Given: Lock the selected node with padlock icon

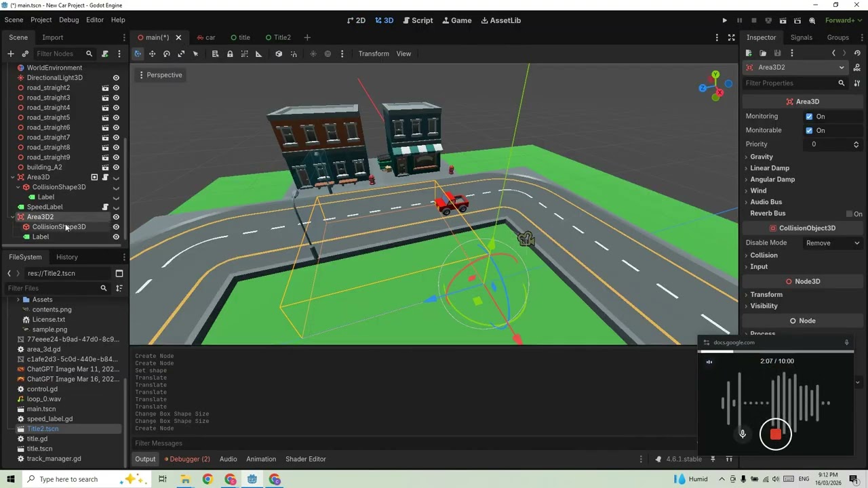Looking at the screenshot, I should click(230, 54).
